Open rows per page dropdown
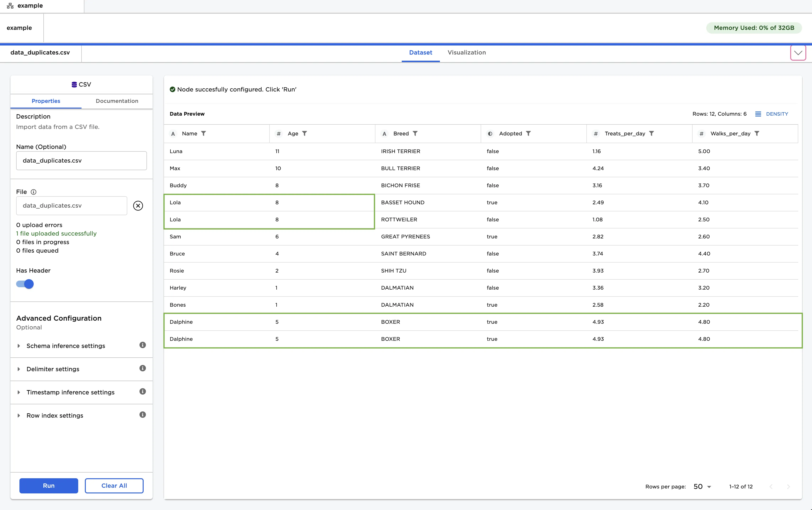This screenshot has height=510, width=812. pyautogui.click(x=702, y=486)
